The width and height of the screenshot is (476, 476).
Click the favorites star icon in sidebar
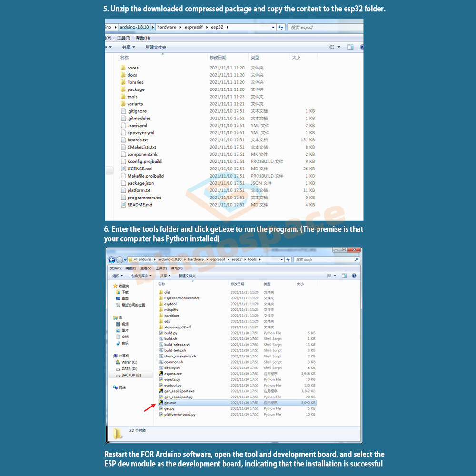pyautogui.click(x=115, y=286)
